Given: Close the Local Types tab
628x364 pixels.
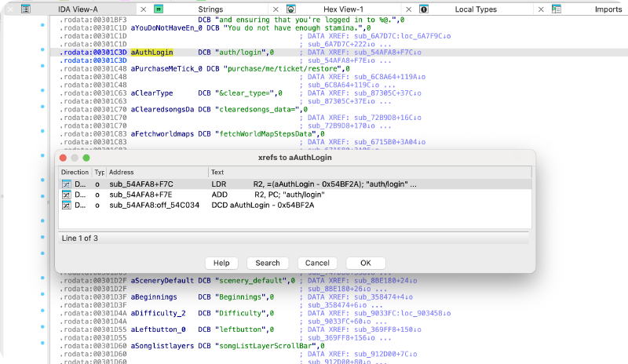Looking at the screenshot, I should pos(541,9).
